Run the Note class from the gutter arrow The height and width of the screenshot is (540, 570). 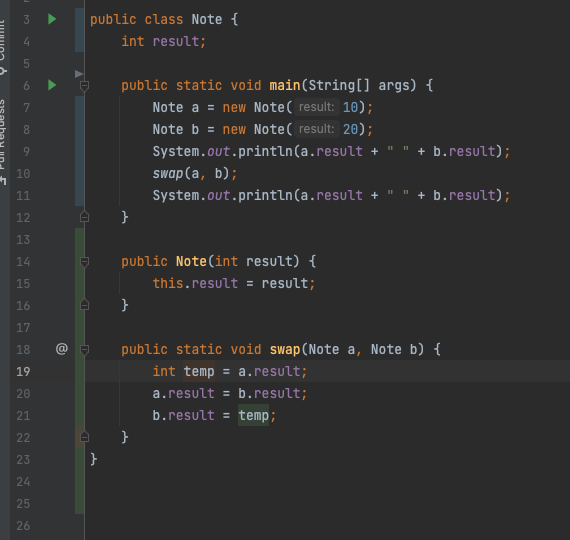point(52,19)
